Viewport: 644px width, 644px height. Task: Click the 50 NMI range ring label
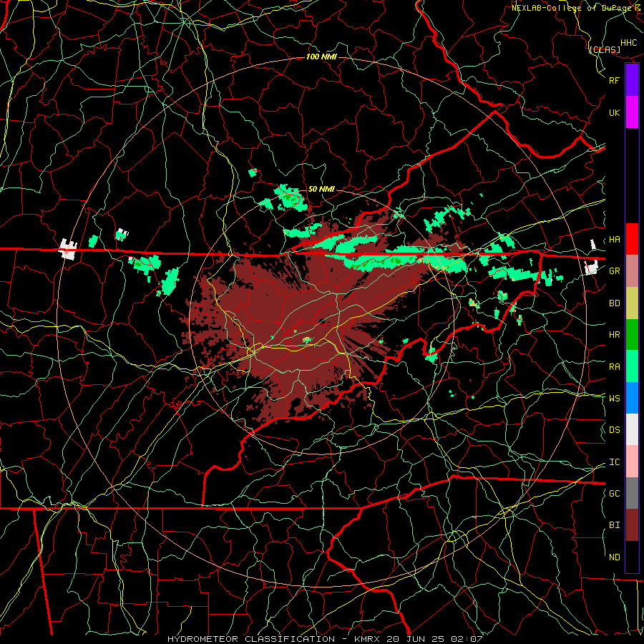[321, 189]
